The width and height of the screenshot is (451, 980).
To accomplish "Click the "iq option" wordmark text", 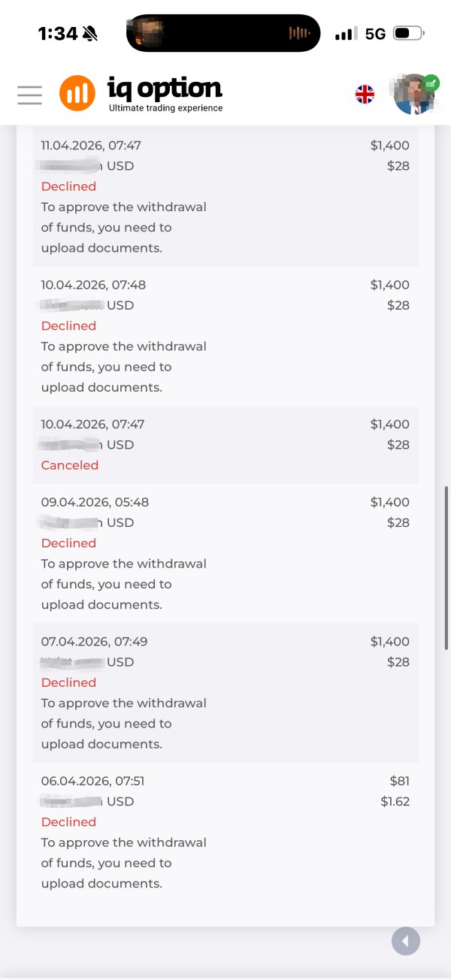I will (x=165, y=89).
